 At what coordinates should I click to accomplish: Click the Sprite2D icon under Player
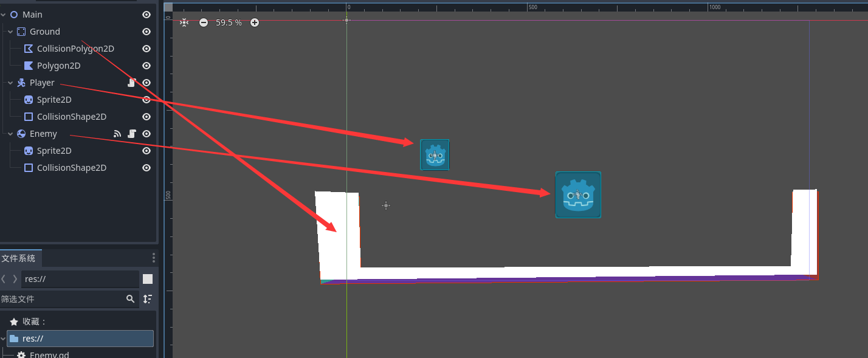coord(28,99)
